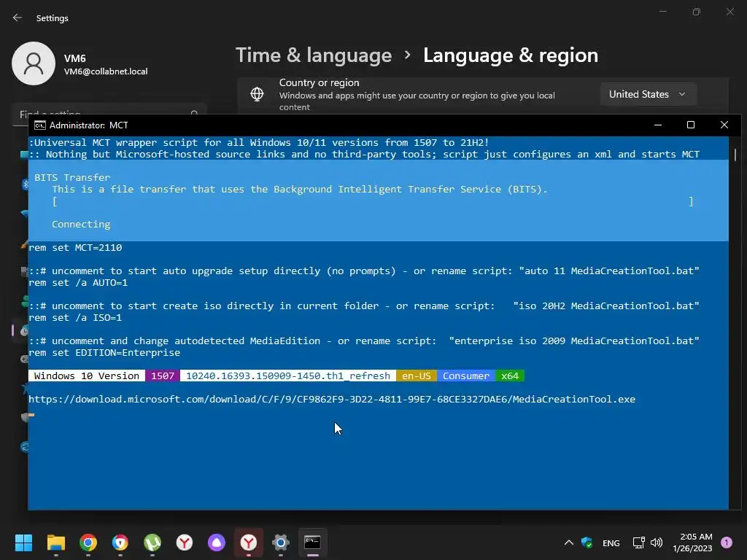
Task: Click the line 'rem set MCT=2110'
Action: tap(75, 248)
